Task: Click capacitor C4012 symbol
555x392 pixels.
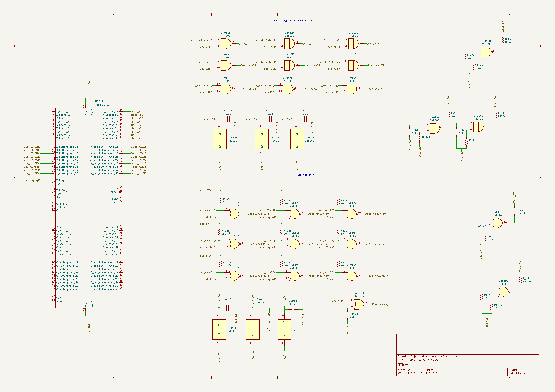Action: pyautogui.click(x=270, y=119)
